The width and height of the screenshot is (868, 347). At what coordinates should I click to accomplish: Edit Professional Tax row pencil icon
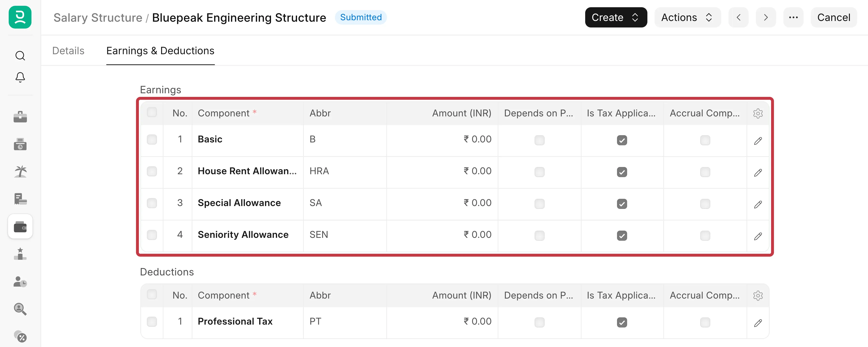(758, 323)
